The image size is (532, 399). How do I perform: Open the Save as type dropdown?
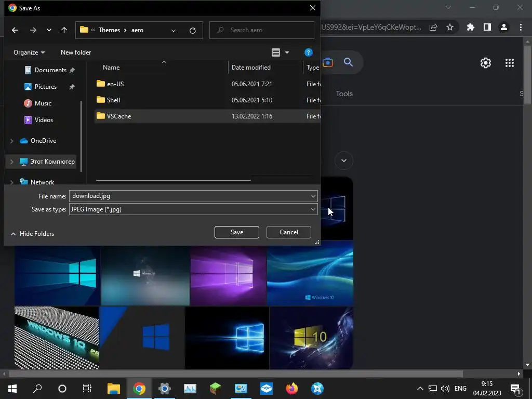[193, 209]
